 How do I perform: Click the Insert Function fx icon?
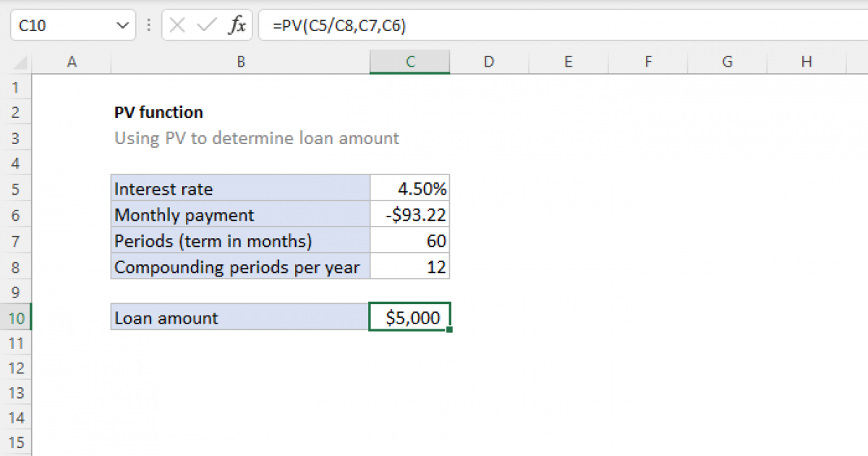point(237,26)
